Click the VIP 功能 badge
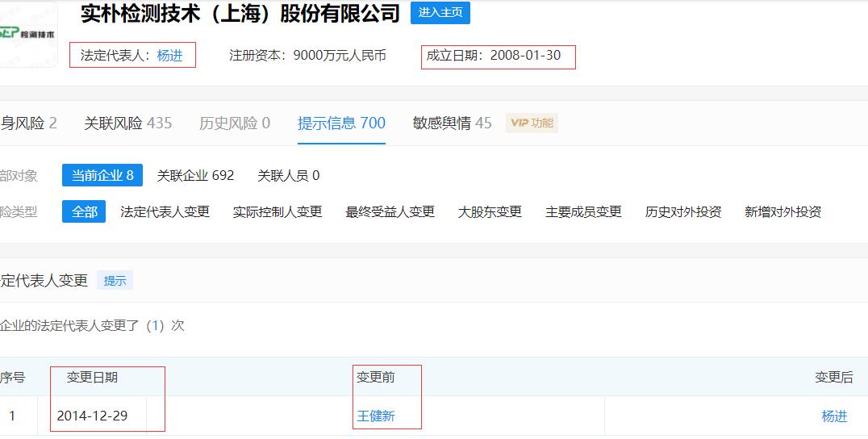Viewport: 868px width, 439px height. pyautogui.click(x=532, y=123)
